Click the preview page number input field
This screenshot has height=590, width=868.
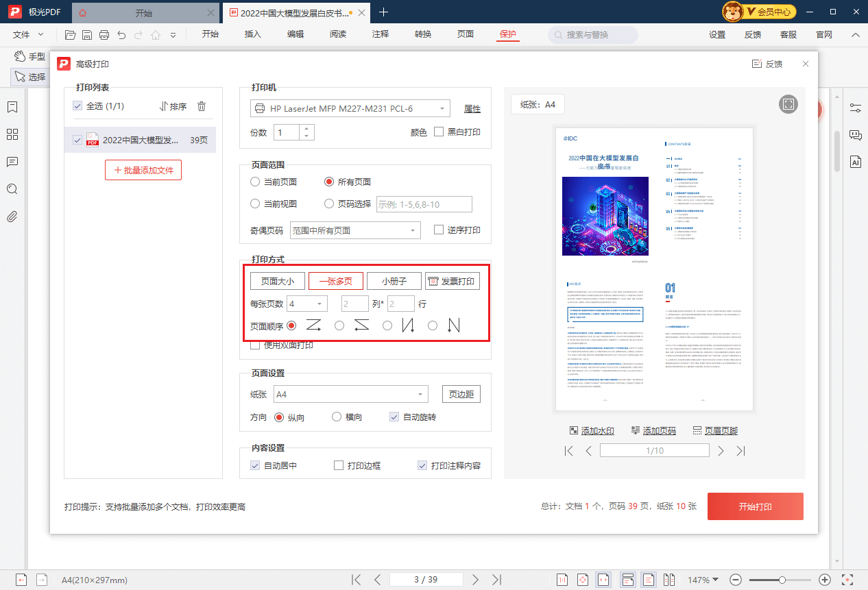[654, 450]
